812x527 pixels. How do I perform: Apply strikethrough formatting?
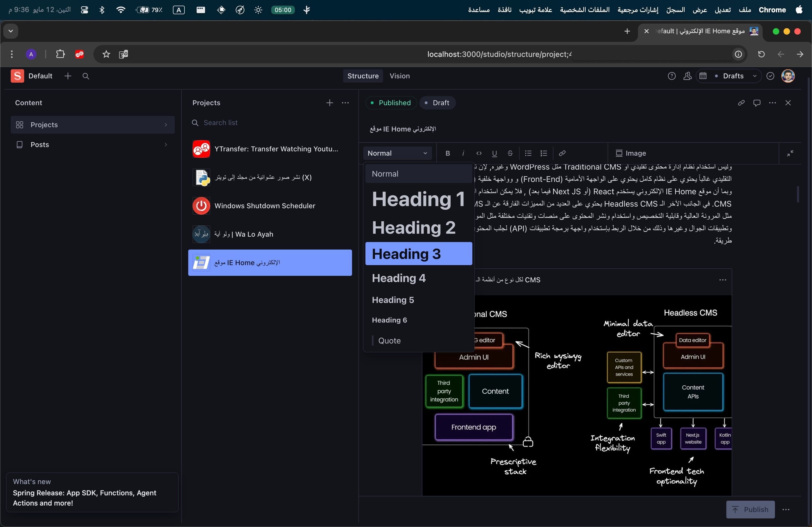pyautogui.click(x=510, y=153)
